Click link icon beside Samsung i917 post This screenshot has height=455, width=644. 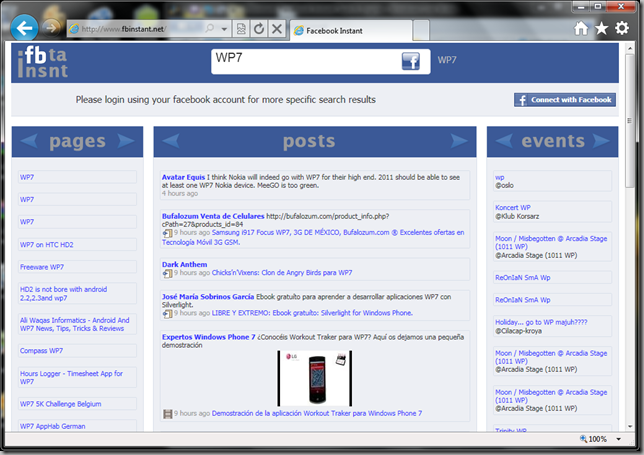[x=167, y=233]
